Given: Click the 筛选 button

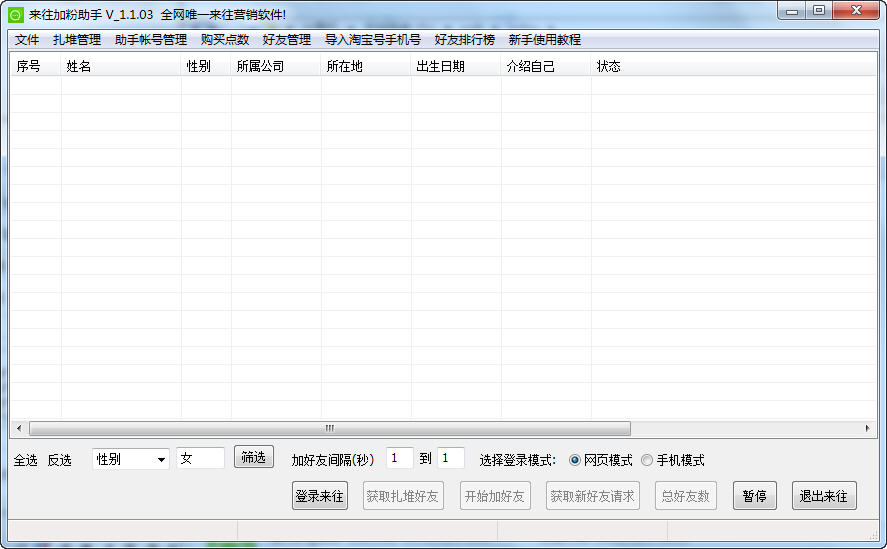Looking at the screenshot, I should tap(254, 457).
